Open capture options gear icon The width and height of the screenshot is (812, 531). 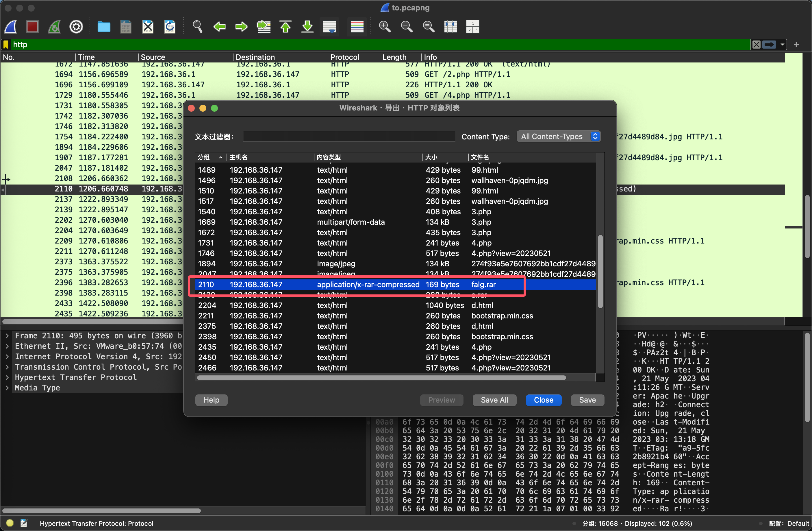tap(76, 27)
